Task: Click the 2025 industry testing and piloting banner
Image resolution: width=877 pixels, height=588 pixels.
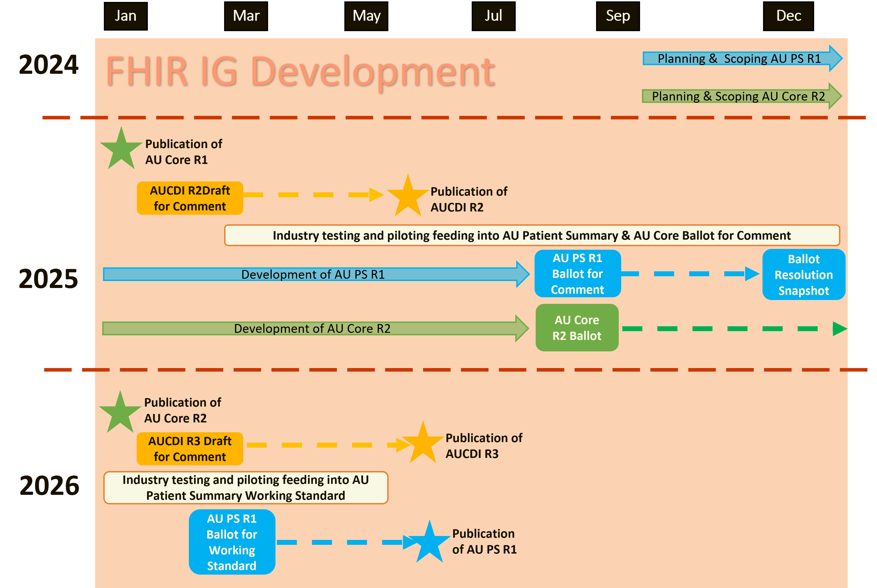Action: point(532,236)
